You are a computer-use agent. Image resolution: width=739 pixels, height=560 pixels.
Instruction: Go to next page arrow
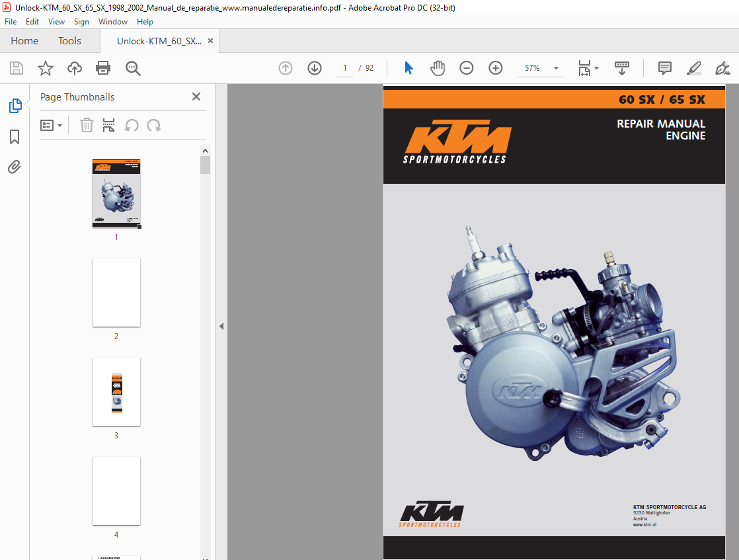315,68
